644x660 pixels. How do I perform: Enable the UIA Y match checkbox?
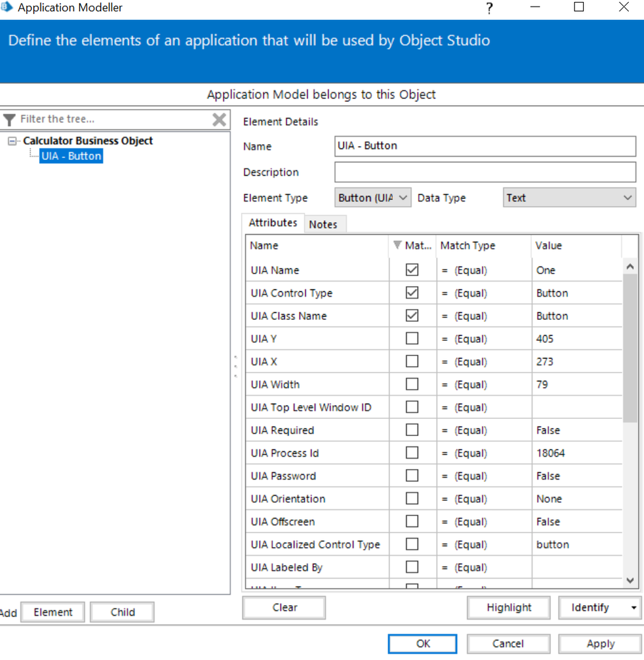[x=412, y=339]
